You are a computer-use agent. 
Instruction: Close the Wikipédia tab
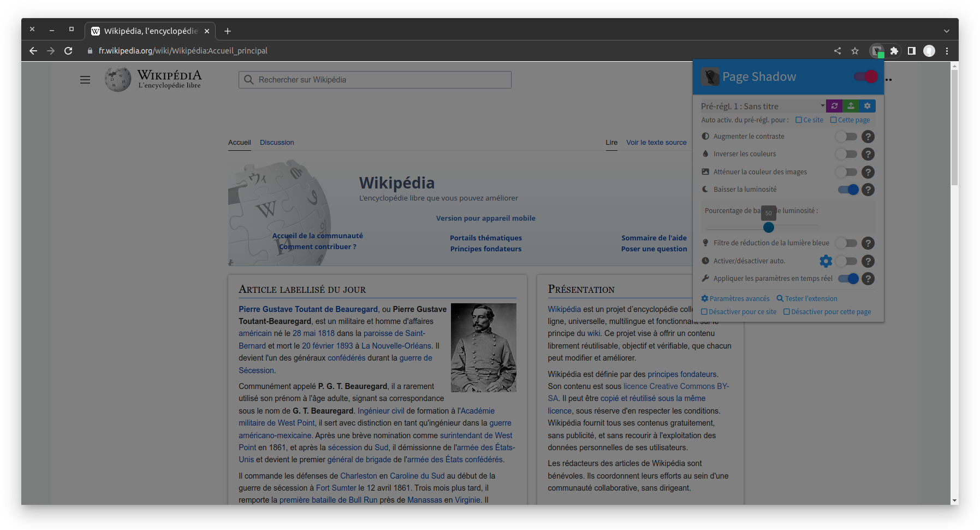207,31
